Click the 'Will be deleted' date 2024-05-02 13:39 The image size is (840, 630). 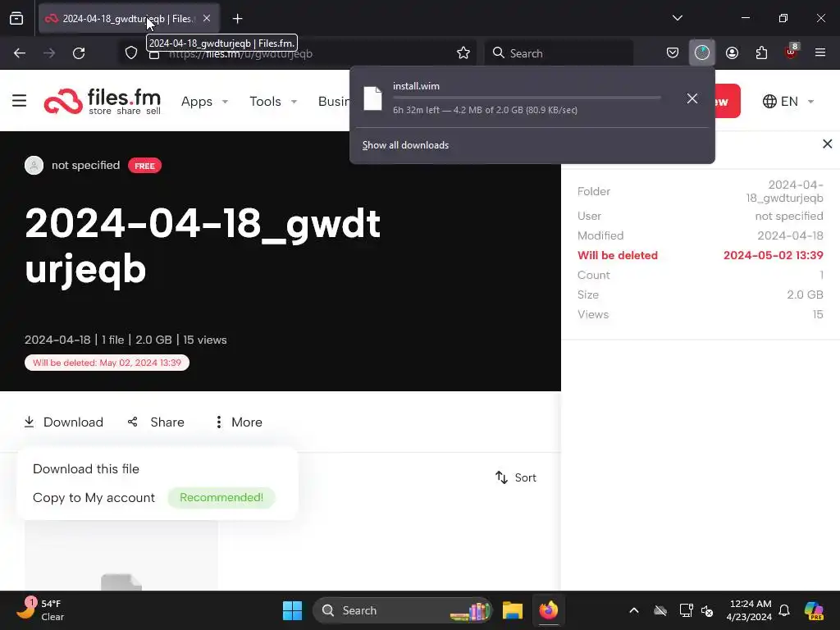[773, 255]
